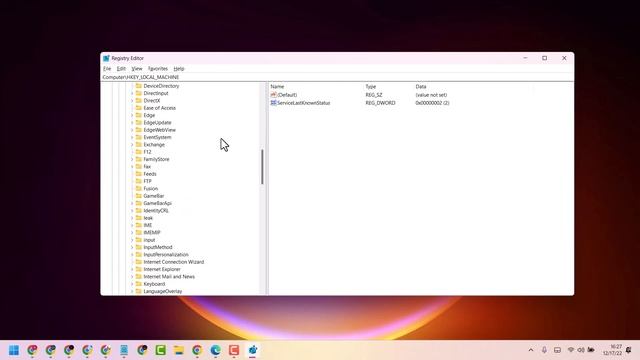This screenshot has width=640, height=360.
Task: Select the GameBarApi key
Action: point(158,203)
